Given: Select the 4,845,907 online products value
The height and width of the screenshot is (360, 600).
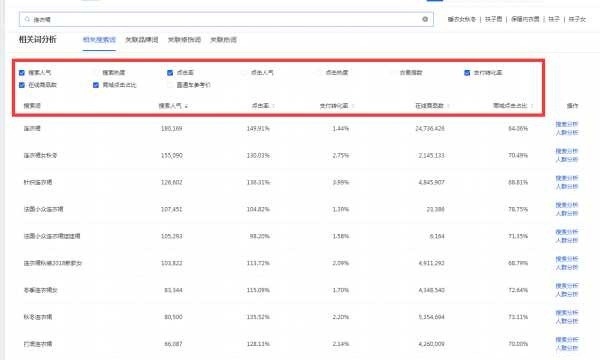Looking at the screenshot, I should pos(431,182).
